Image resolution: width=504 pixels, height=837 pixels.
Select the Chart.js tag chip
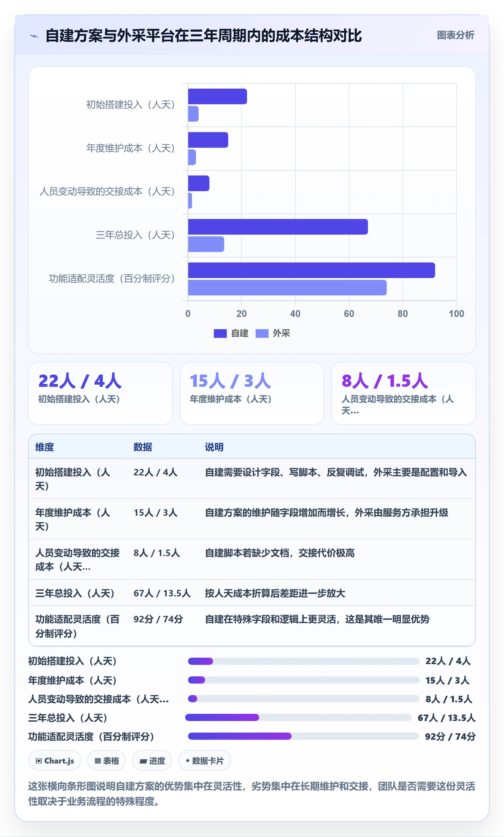click(55, 761)
